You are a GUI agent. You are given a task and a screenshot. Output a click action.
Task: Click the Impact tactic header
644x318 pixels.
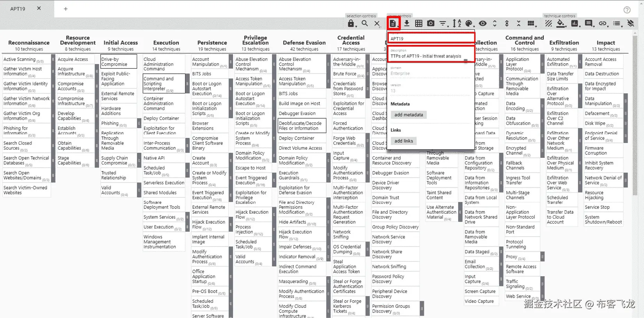pyautogui.click(x=606, y=43)
